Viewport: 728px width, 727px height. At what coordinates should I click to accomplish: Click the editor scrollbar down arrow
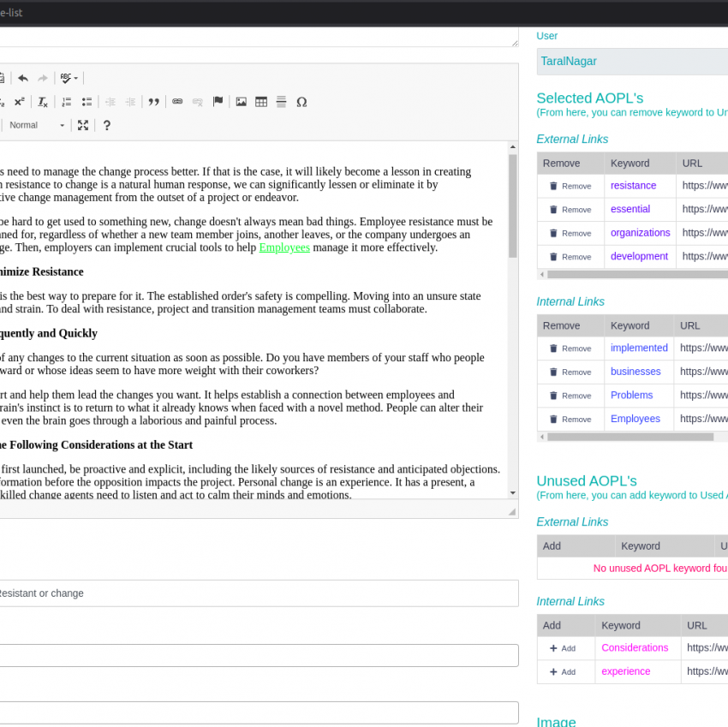coord(513,493)
